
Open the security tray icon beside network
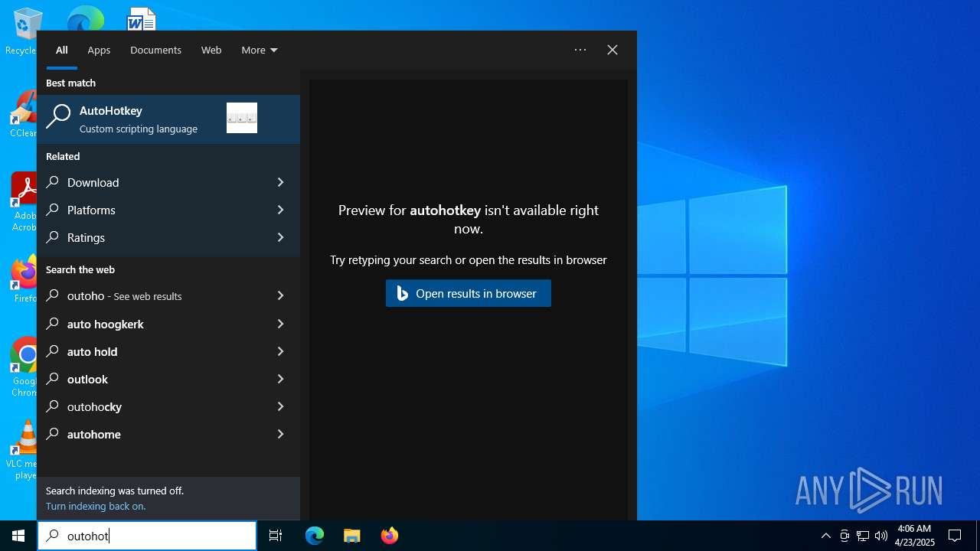coord(844,536)
